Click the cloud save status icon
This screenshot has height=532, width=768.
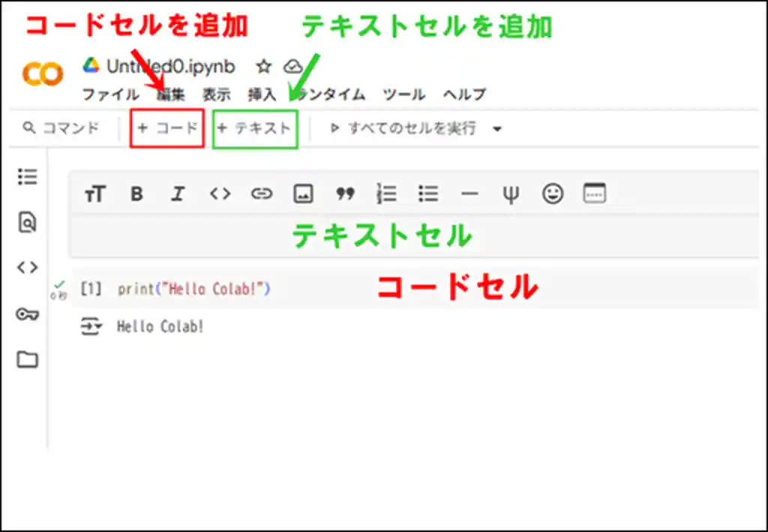(x=293, y=66)
